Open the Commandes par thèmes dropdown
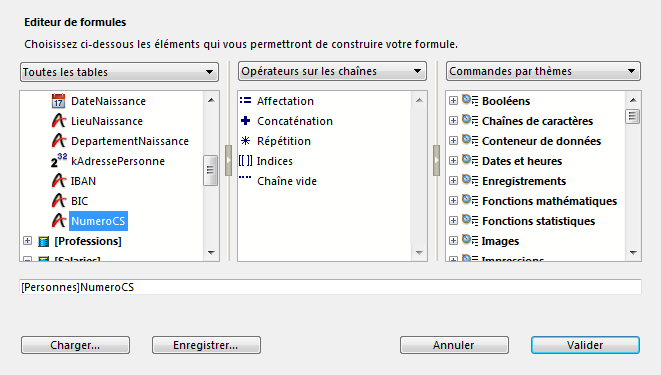The width and height of the screenshot is (661, 375). [543, 71]
